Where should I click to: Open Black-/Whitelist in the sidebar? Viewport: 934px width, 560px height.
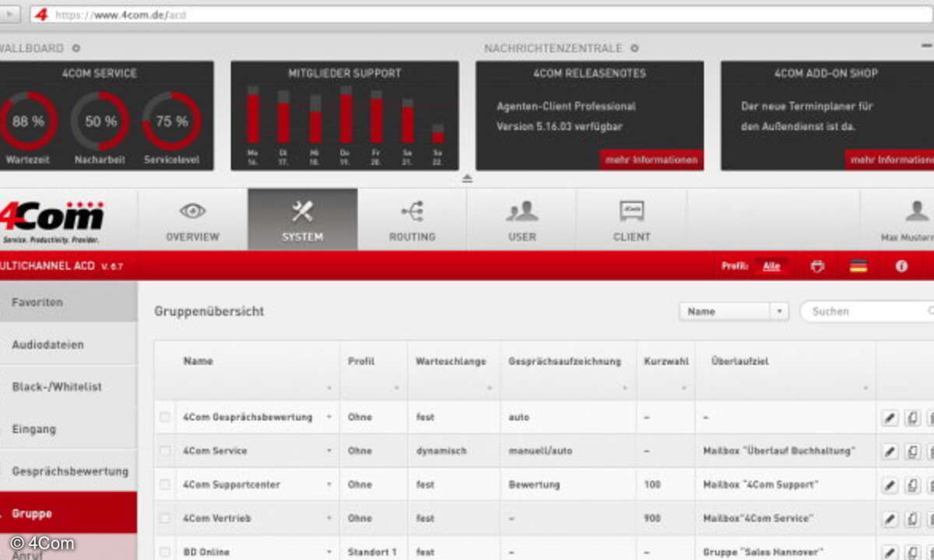68,387
